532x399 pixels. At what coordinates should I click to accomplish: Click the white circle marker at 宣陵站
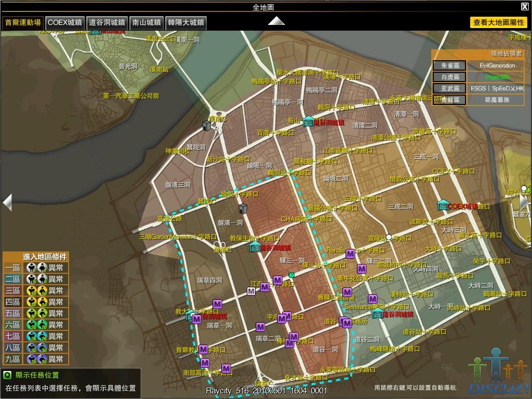click(x=389, y=237)
